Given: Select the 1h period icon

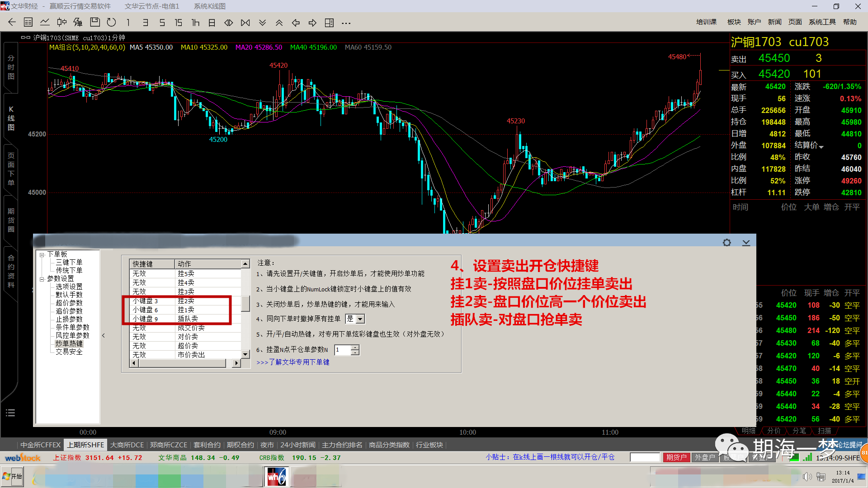Looking at the screenshot, I should pyautogui.click(x=195, y=23).
